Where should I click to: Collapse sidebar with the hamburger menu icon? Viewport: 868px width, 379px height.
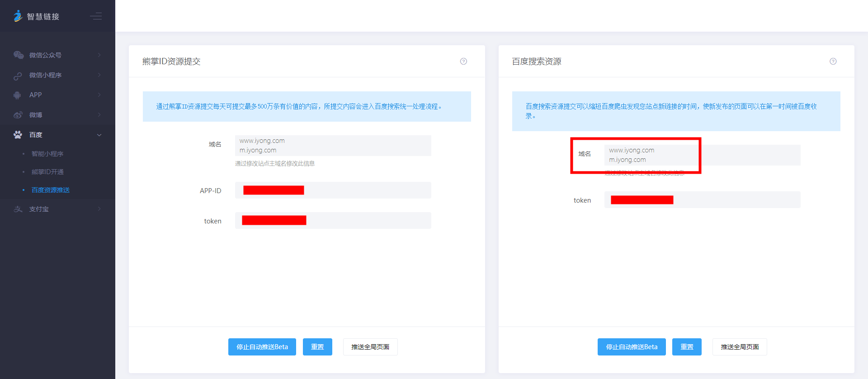[x=96, y=16]
